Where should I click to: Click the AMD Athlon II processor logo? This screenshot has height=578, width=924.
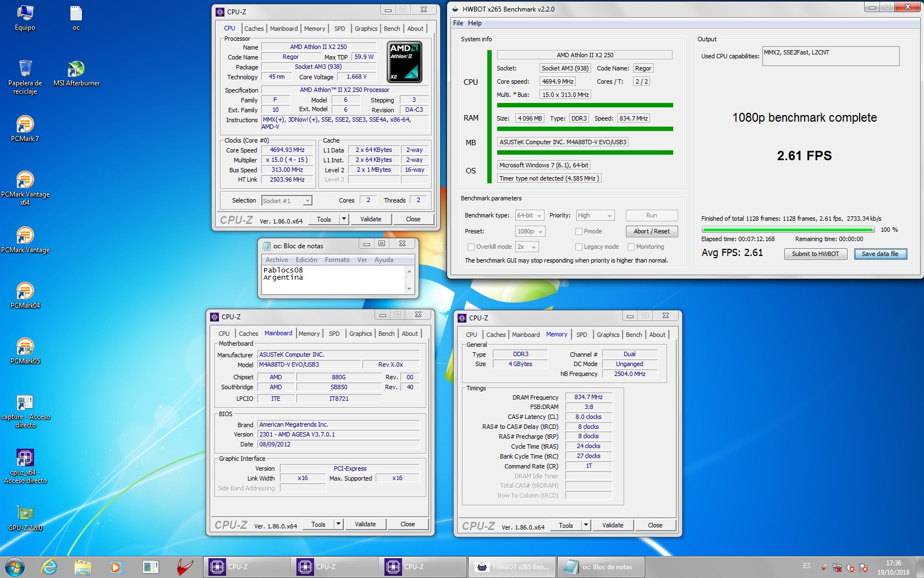tap(405, 62)
